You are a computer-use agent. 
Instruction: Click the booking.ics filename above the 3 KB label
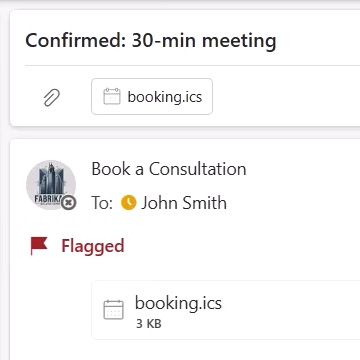click(178, 303)
